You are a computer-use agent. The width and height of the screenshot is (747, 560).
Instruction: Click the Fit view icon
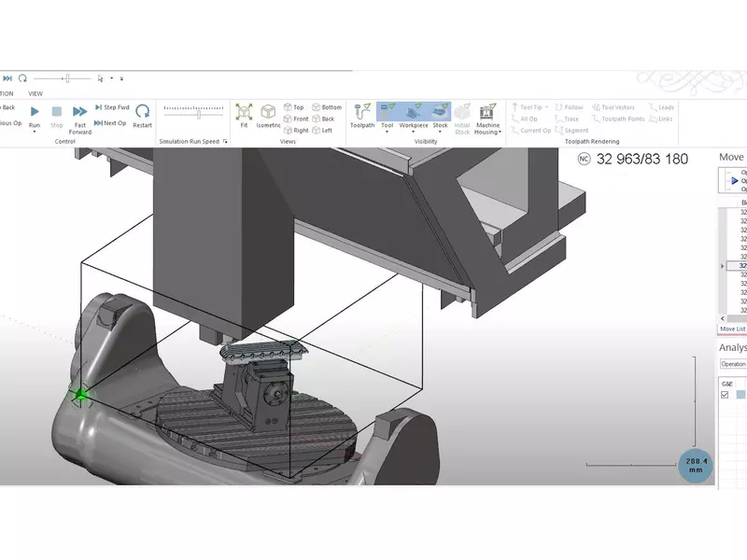click(244, 114)
